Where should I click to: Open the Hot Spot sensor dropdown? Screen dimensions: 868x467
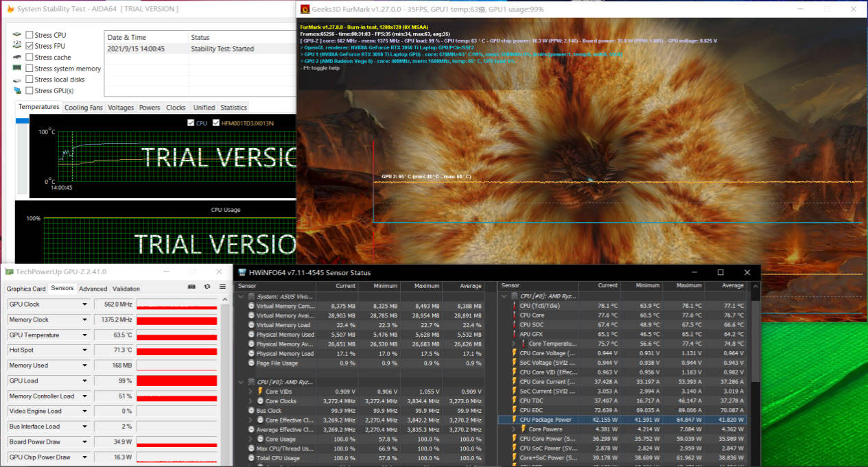click(x=85, y=350)
